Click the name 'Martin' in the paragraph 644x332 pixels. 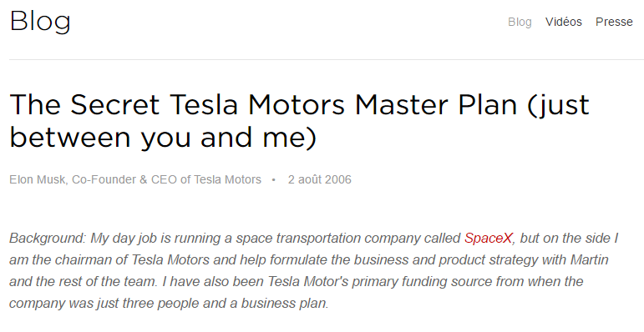pos(590,259)
